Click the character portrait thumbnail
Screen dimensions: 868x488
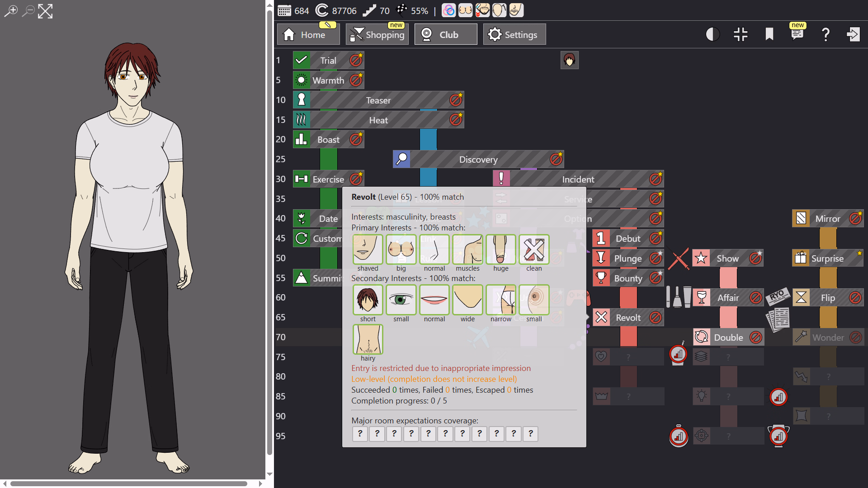569,60
